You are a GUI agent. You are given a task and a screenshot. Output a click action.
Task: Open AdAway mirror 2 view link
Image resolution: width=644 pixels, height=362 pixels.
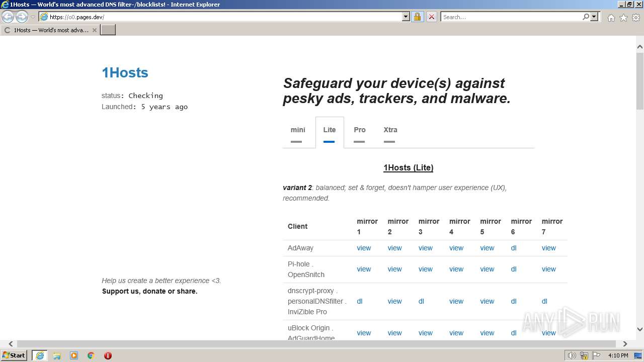pyautogui.click(x=394, y=248)
